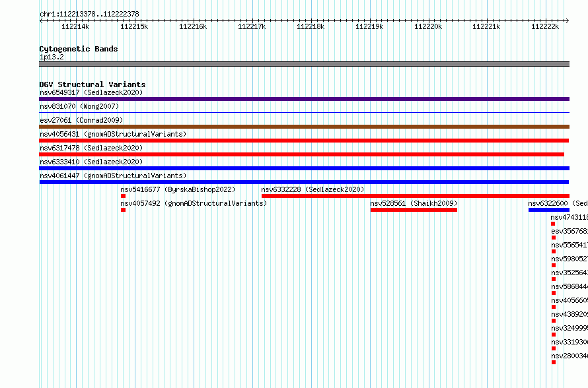Open the label beginning nsv4743118
Image resolution: width=588 pixels, height=388 pixels.
(x=570, y=217)
